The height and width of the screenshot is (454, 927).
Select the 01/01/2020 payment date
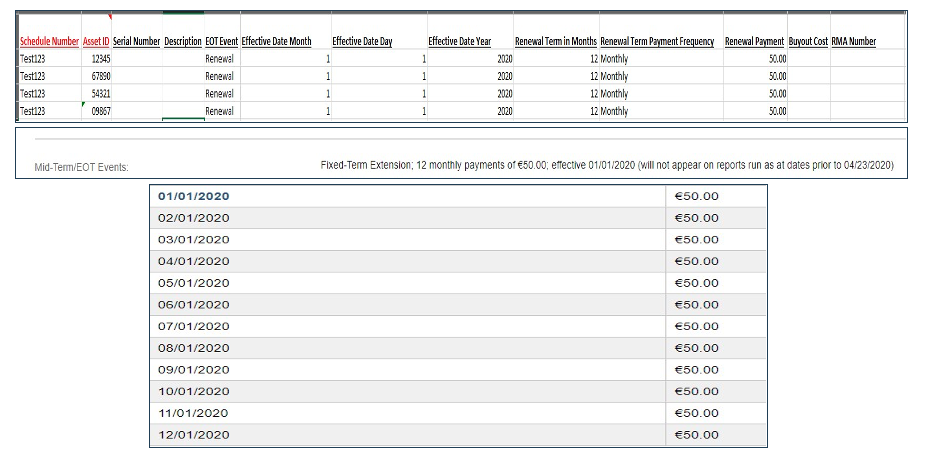tap(193, 196)
